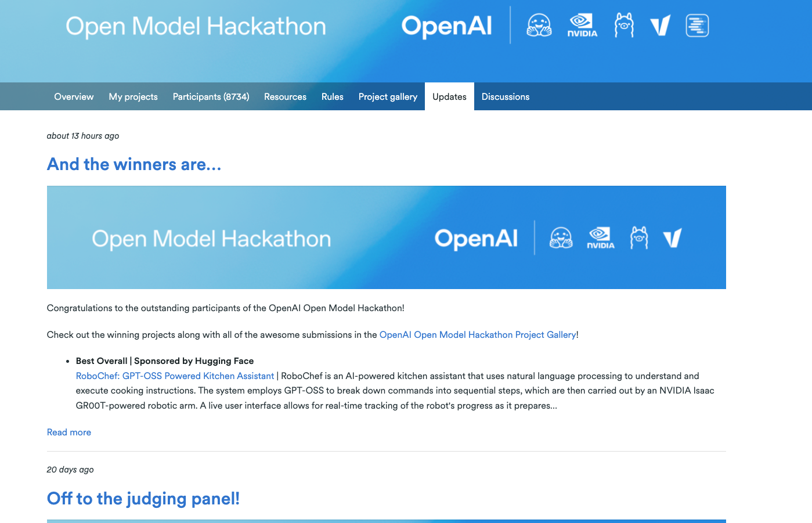Click the OpenAI logo in the header
Image resolution: width=812 pixels, height=523 pixels.
click(446, 26)
